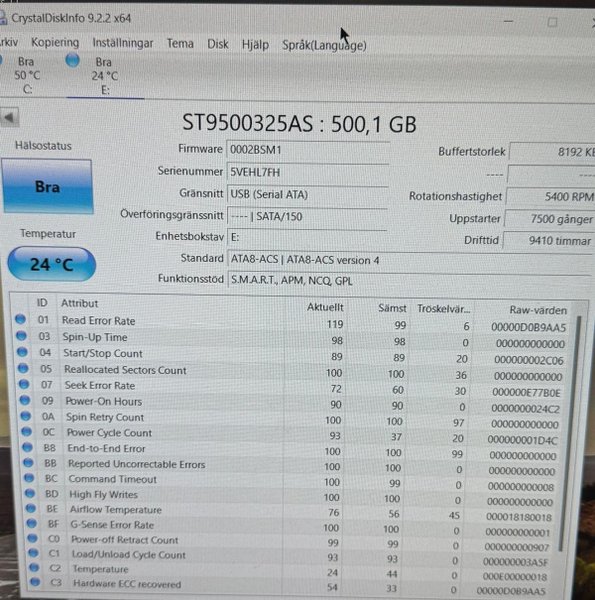This screenshot has width=595, height=600.
Task: Click the Reallocated Sectors Count status circle
Action: coord(23,368)
